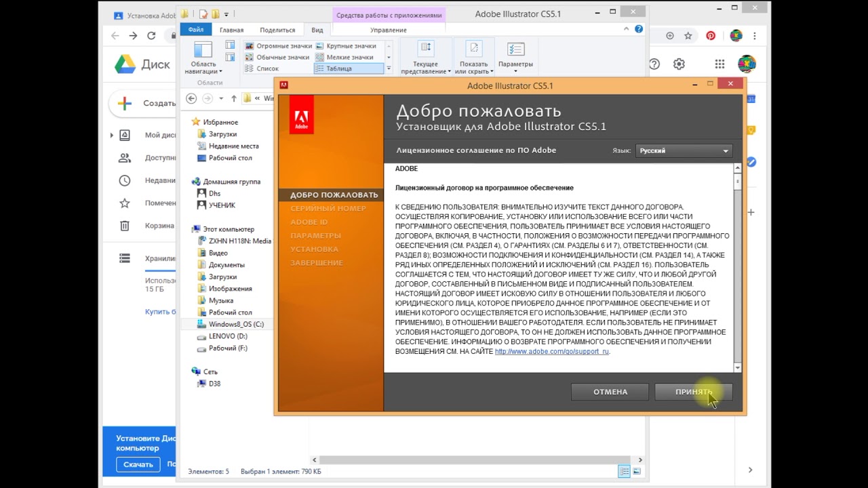Expand the layout gallery more arrow
This screenshot has height=488, width=868.
point(389,68)
